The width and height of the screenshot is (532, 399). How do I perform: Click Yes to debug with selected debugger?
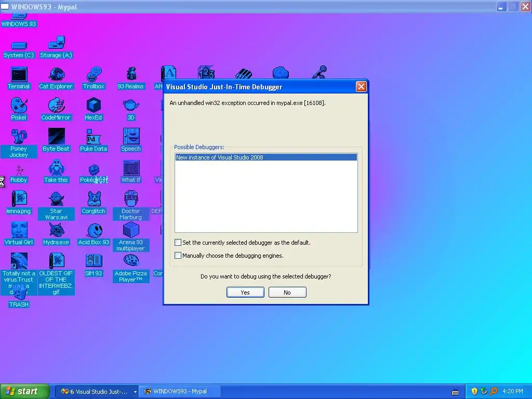pyautogui.click(x=245, y=292)
